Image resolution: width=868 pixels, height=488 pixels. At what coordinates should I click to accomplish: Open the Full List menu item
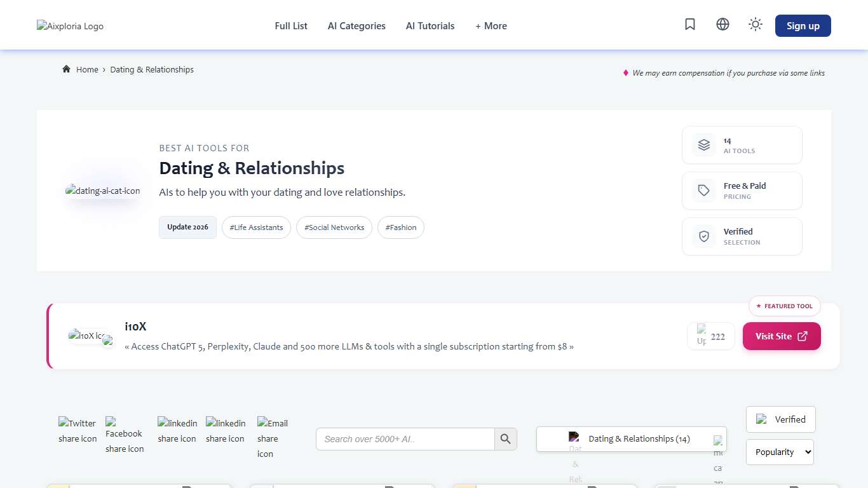[x=291, y=26]
